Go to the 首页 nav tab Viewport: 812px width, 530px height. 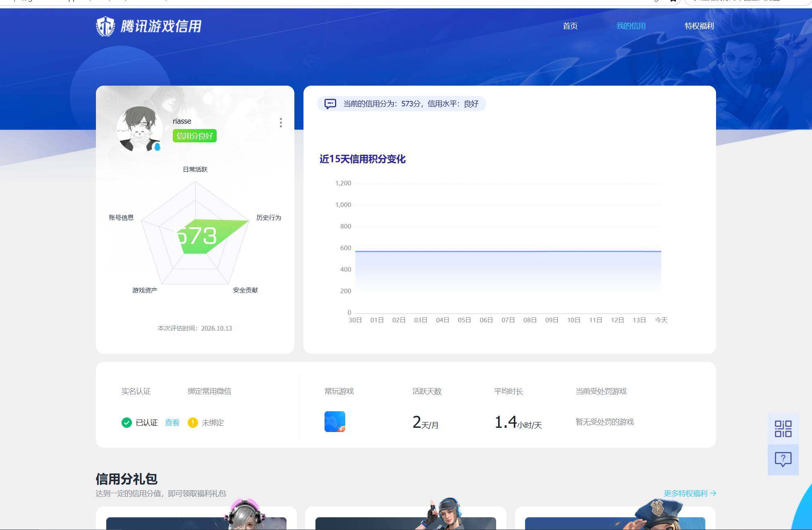tap(570, 26)
